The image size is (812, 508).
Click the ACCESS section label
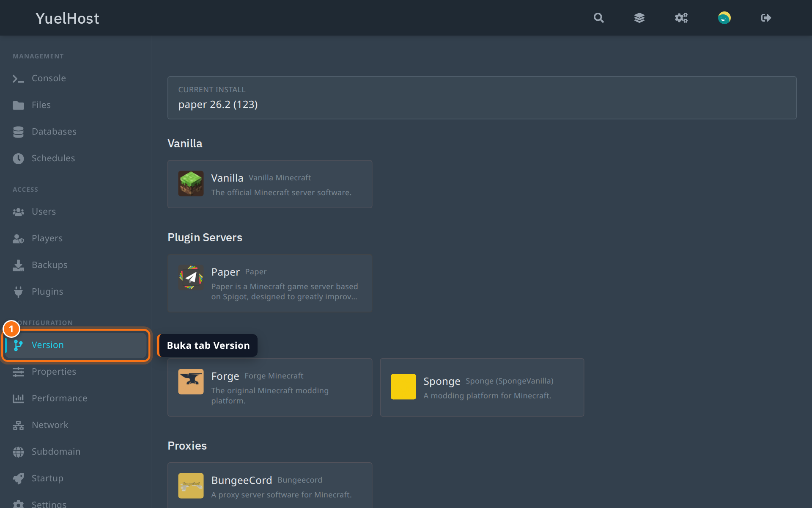[x=25, y=190]
